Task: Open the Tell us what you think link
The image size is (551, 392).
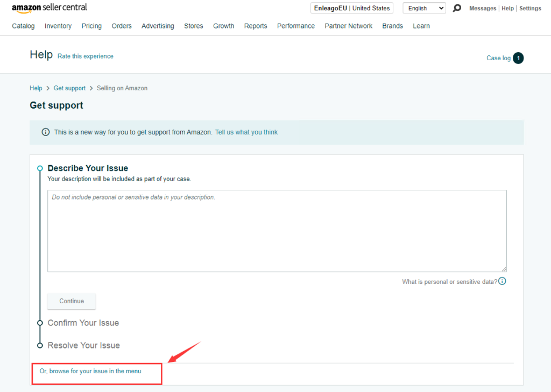Action: pyautogui.click(x=246, y=132)
